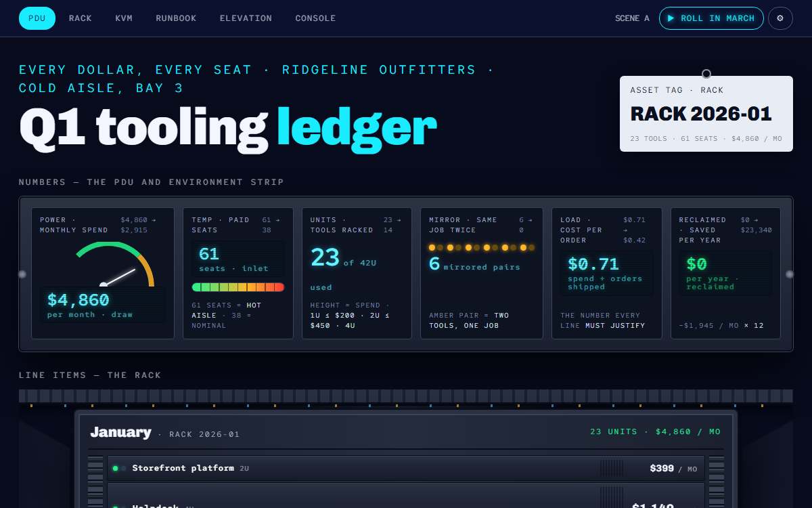Click the pin hole atop the asset tag
This screenshot has width=812, height=508.
(x=706, y=74)
